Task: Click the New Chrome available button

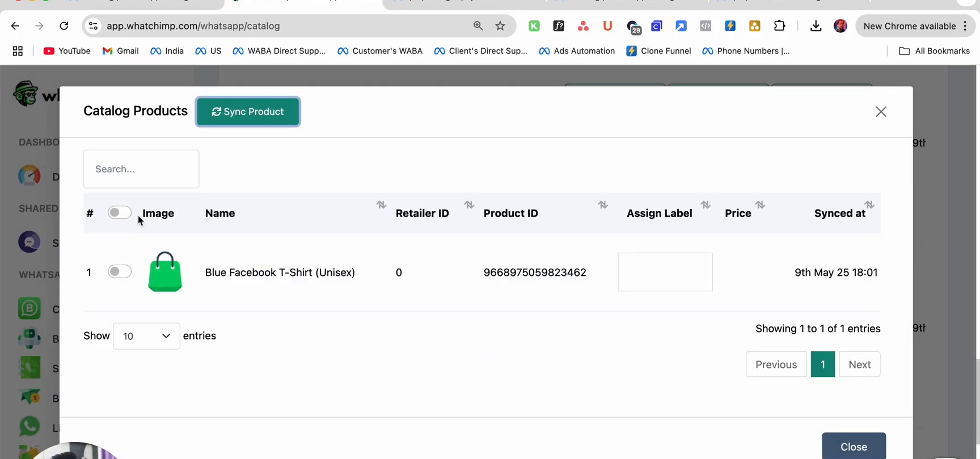Action: click(914, 26)
